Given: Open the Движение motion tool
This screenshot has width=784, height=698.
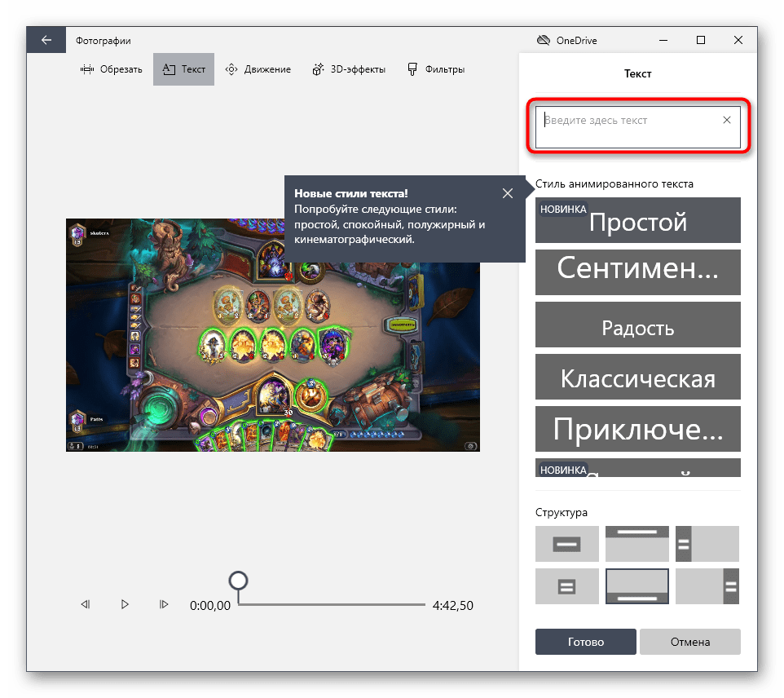Looking at the screenshot, I should pos(258,69).
